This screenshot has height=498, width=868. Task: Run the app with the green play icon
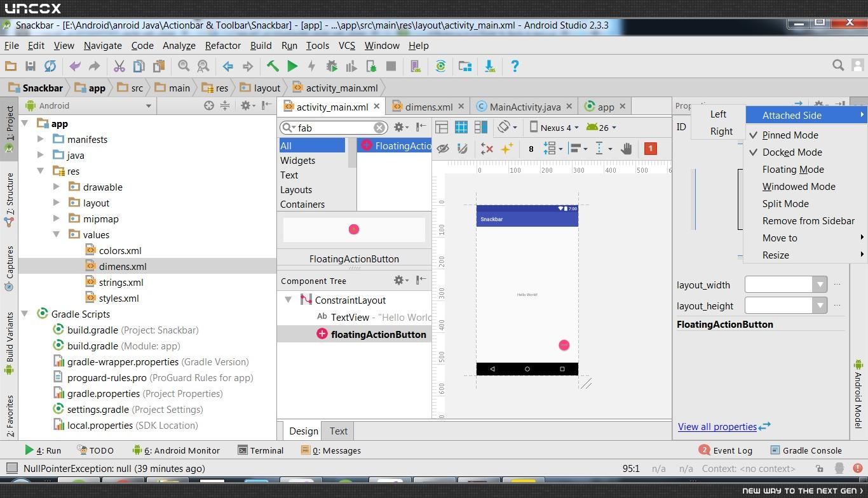pyautogui.click(x=292, y=66)
